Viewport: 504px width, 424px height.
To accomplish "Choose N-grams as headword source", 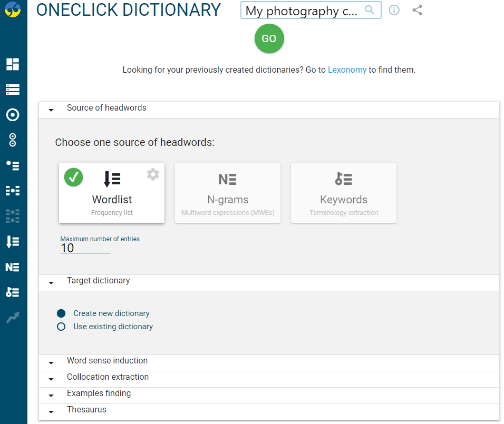I will pyautogui.click(x=228, y=193).
